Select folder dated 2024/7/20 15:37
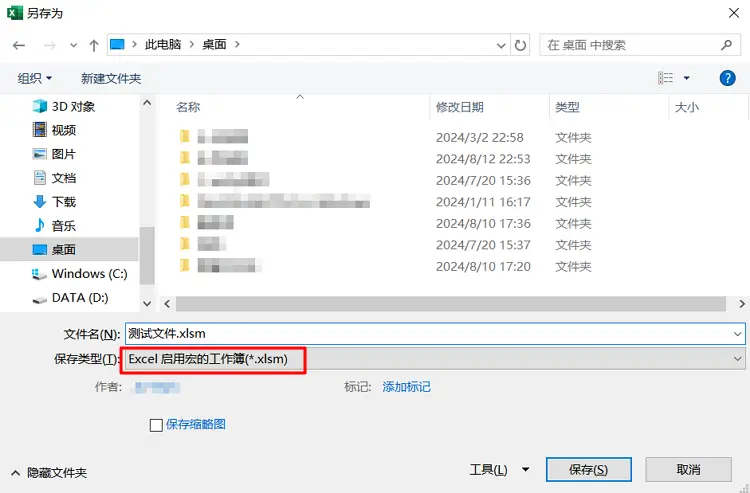Image resolution: width=750 pixels, height=493 pixels. (385, 245)
